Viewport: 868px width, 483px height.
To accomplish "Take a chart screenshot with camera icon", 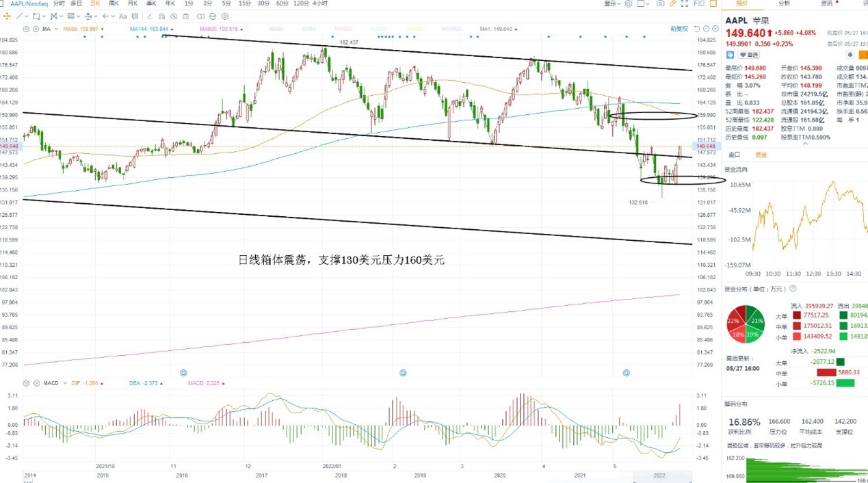I will 660,3.
